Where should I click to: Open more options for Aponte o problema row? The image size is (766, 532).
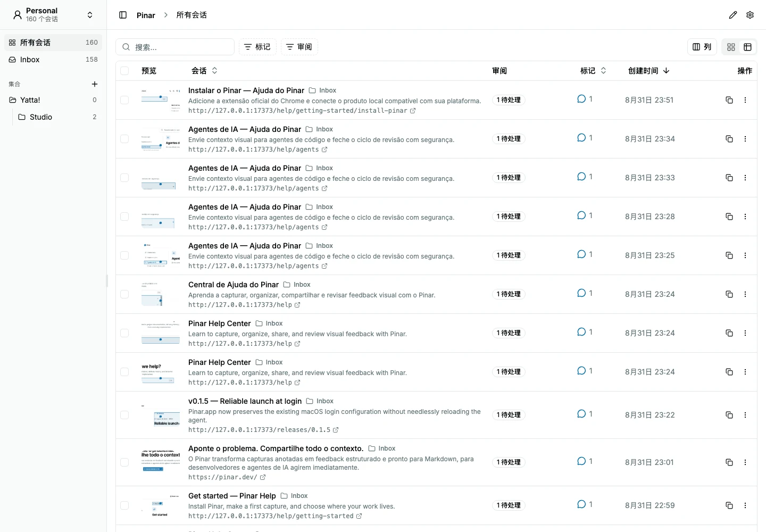click(x=745, y=462)
